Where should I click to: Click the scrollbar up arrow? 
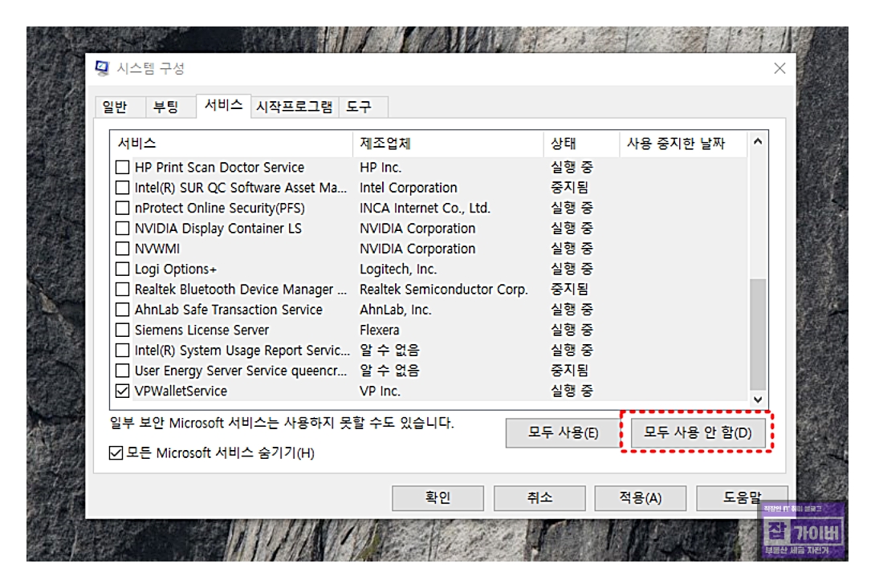click(x=758, y=142)
